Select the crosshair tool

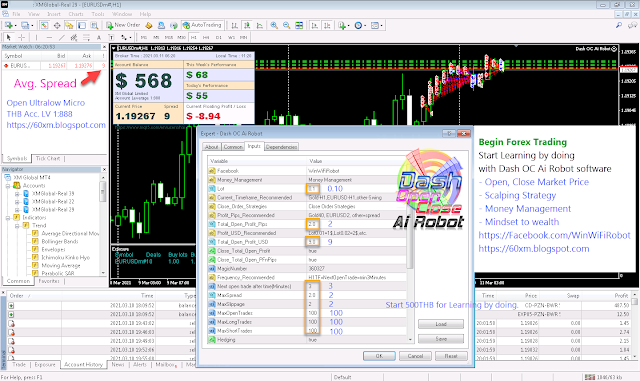click(22, 37)
